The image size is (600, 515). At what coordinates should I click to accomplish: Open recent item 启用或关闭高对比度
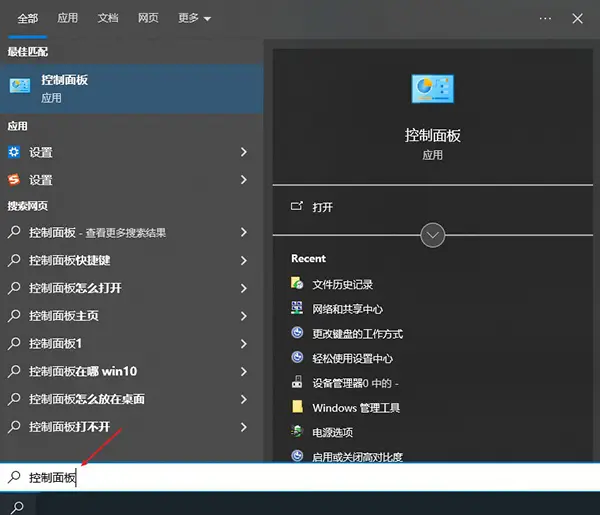coord(357,457)
